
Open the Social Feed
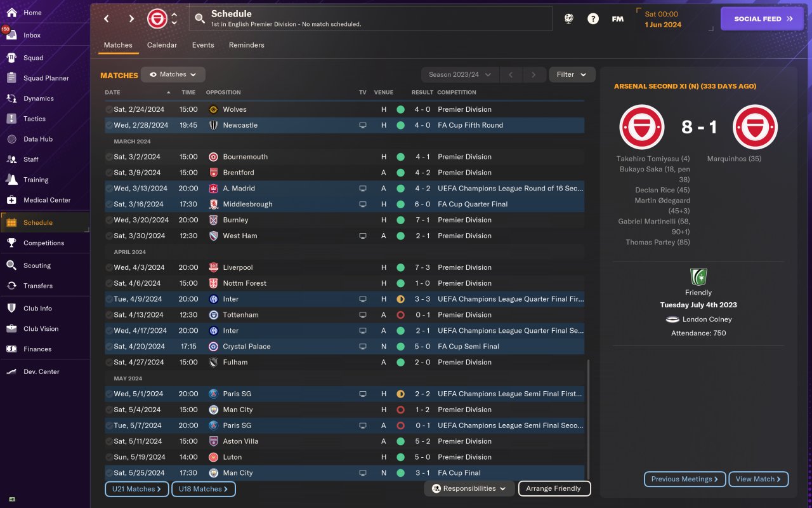pos(763,19)
